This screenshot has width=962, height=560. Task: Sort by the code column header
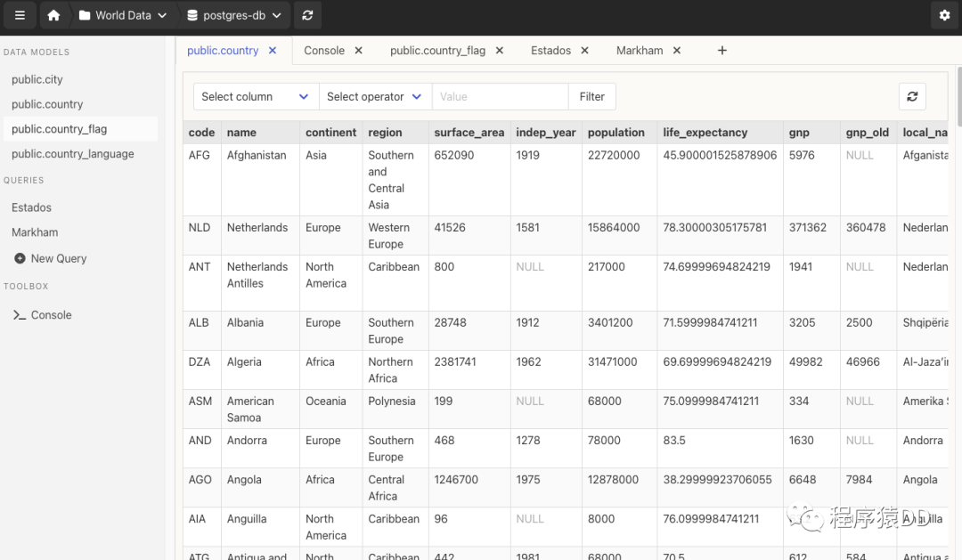point(201,133)
